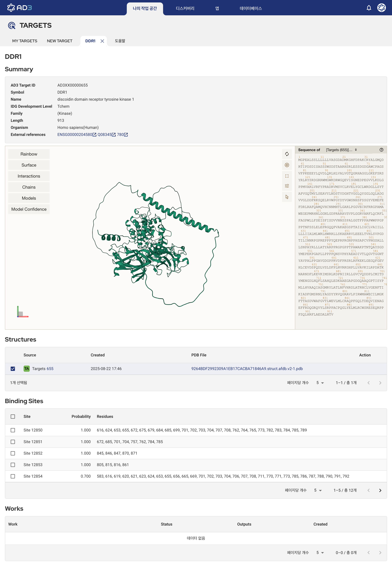Open the Sequence of Targets (655) dropdown

click(341, 150)
